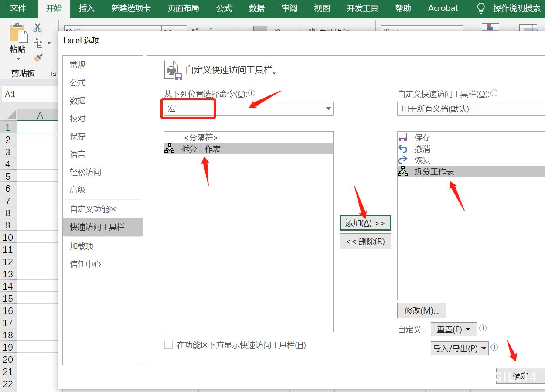Click the Cut scissors icon
545x392 pixels.
37,27
